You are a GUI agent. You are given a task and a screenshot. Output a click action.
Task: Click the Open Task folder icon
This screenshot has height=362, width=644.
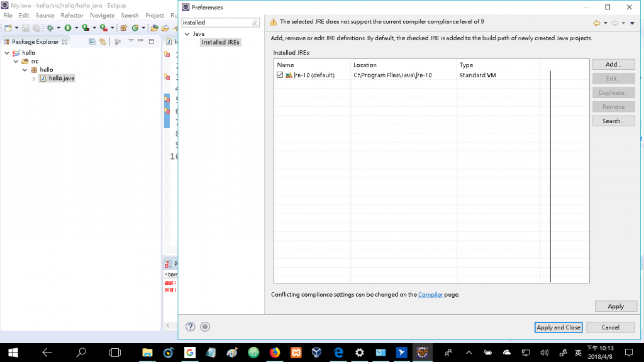pos(165,28)
